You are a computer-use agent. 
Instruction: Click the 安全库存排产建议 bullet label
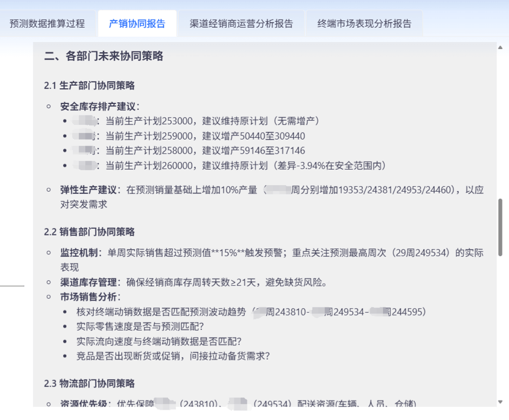pos(99,106)
